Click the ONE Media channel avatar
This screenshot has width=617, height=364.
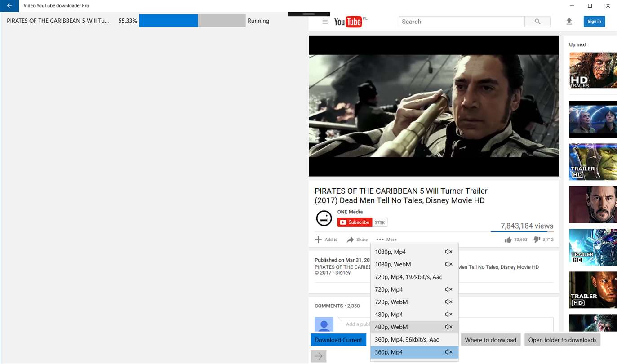324,218
